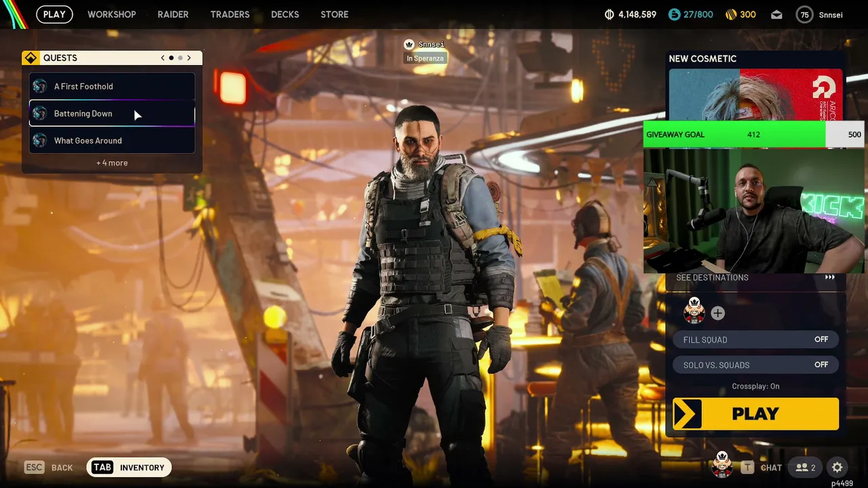Open the Workshop tab
Screen dimensions: 868x488
[x=112, y=14]
